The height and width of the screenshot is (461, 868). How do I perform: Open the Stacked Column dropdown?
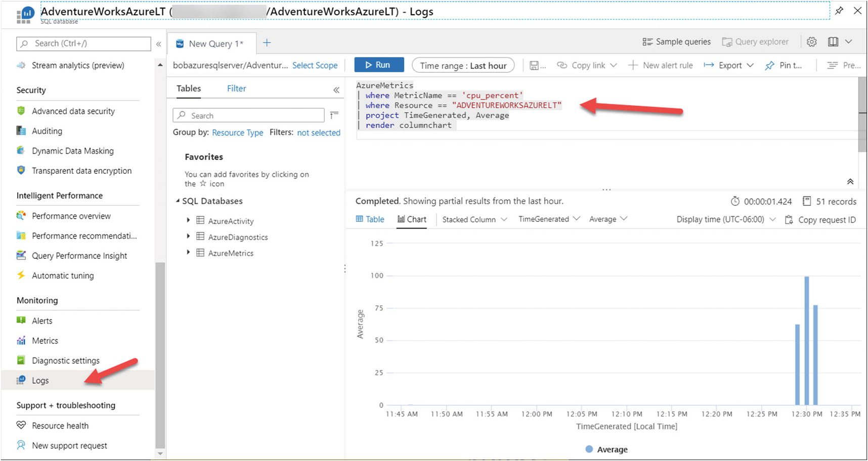point(474,219)
